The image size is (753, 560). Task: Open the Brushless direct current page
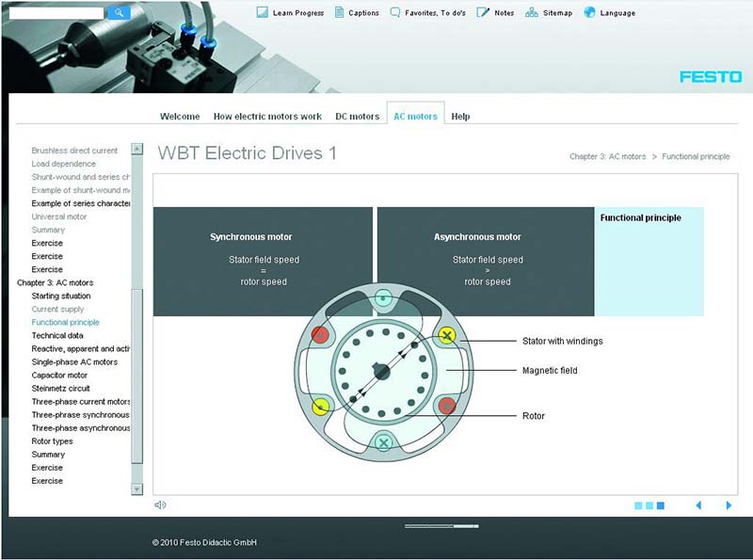[x=74, y=151]
